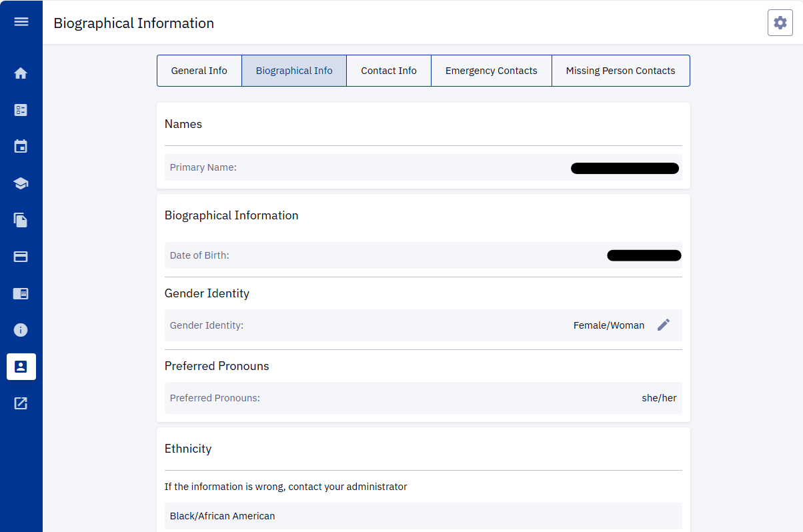Open the Missing Person Contacts tab

pos(621,71)
